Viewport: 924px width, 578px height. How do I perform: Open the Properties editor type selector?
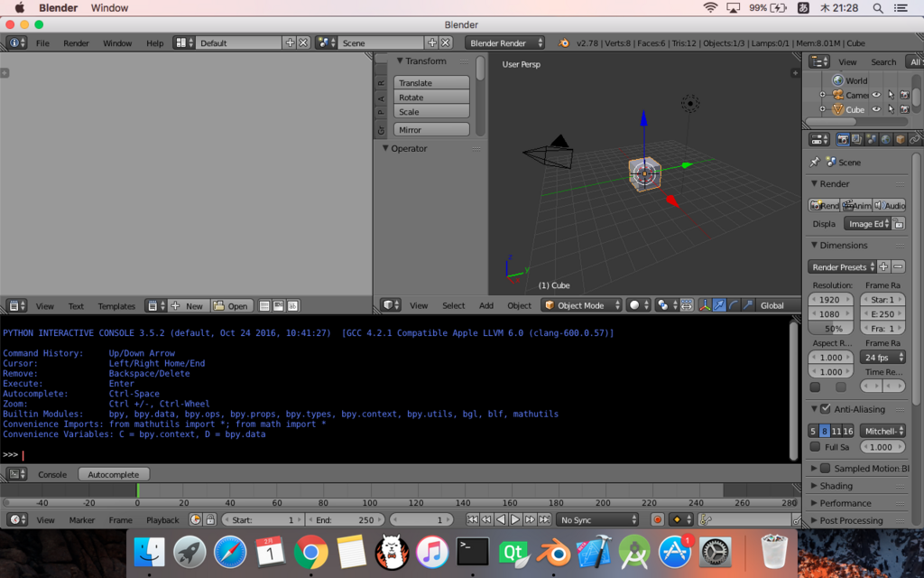[x=819, y=139]
